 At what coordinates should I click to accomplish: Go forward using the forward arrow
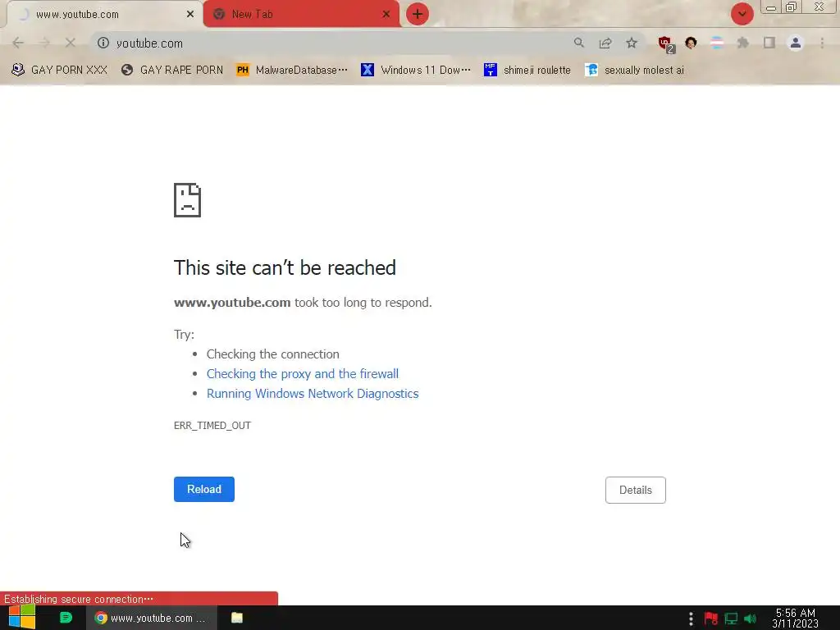[x=44, y=43]
